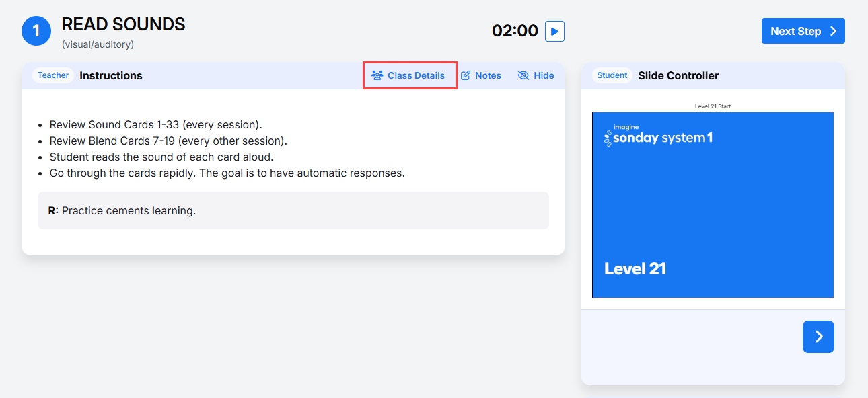
Task: Open the Notes link text
Action: pyautogui.click(x=488, y=75)
